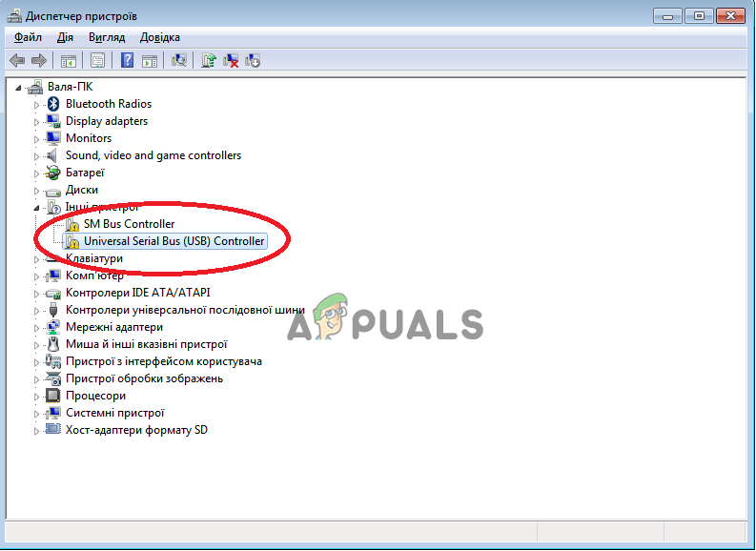This screenshot has width=756, height=551.
Task: Click the Forward arrow toolbar icon
Action: pos(38,60)
